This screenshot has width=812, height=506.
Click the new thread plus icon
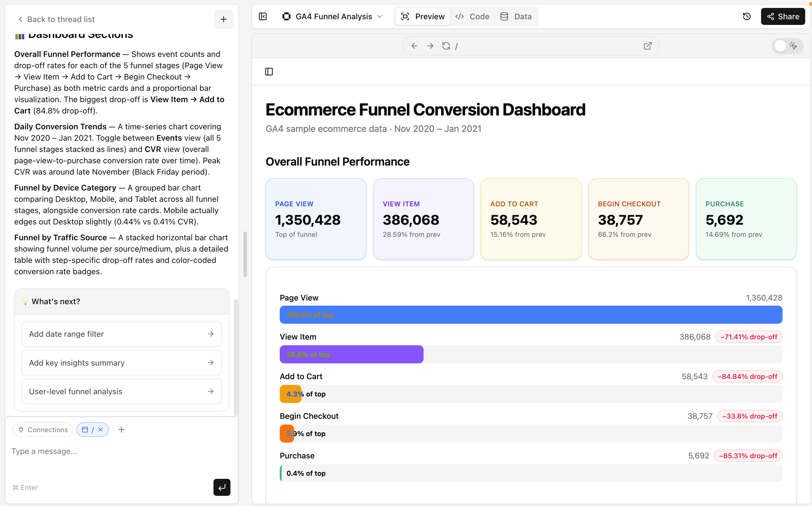pyautogui.click(x=223, y=20)
